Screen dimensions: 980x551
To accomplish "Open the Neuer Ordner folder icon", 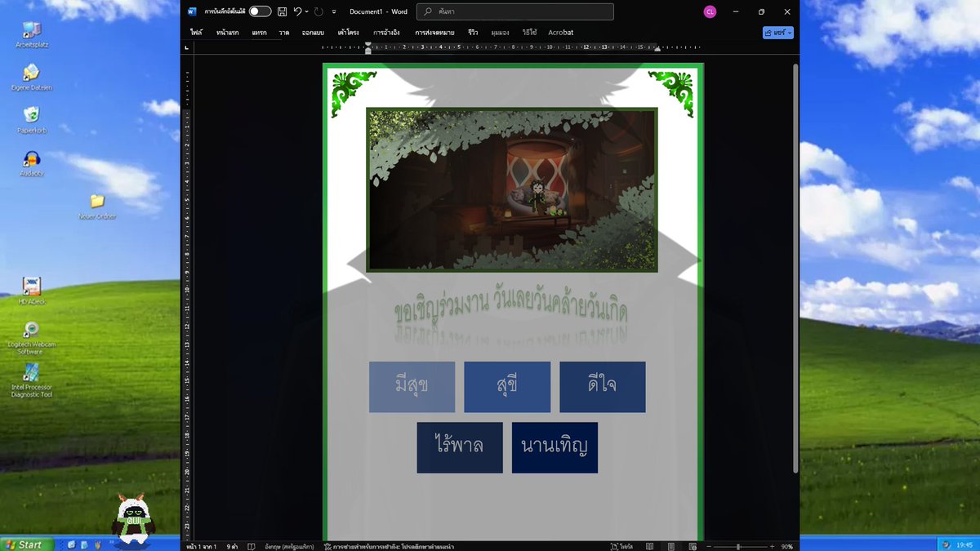I will 97,207.
